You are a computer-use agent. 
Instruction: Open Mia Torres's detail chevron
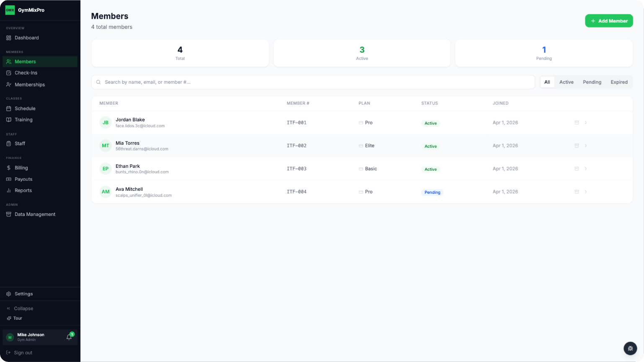(x=586, y=146)
